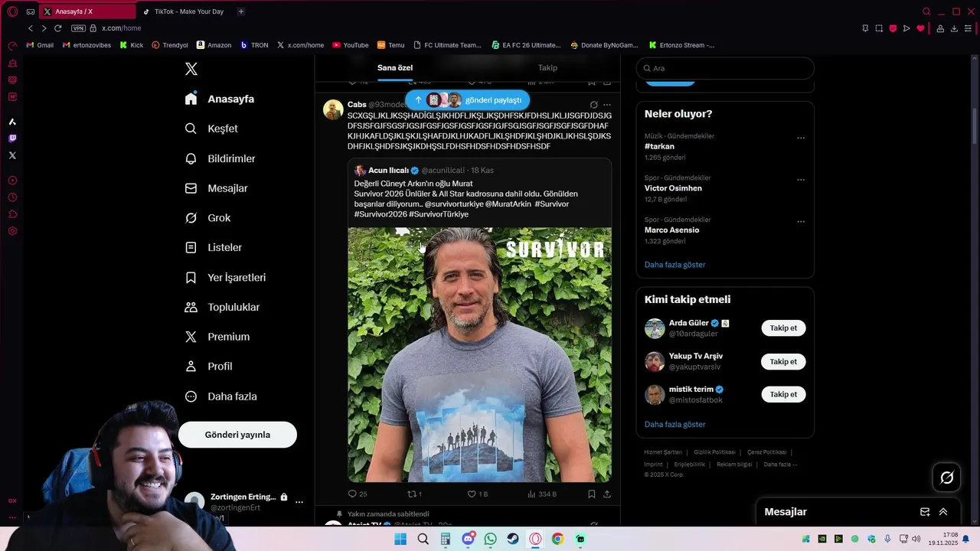This screenshot has height=551, width=980.
Task: Open options for Victor Osimhen trend
Action: [x=801, y=180]
